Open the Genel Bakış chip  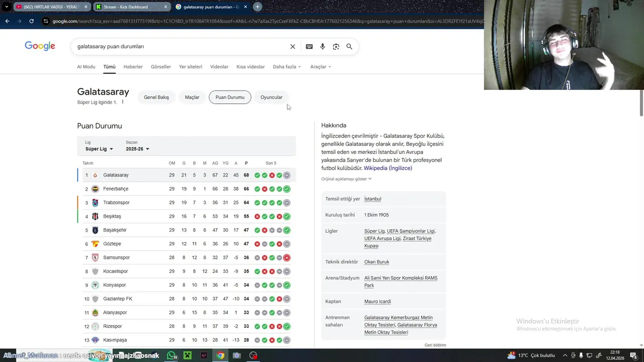click(156, 97)
